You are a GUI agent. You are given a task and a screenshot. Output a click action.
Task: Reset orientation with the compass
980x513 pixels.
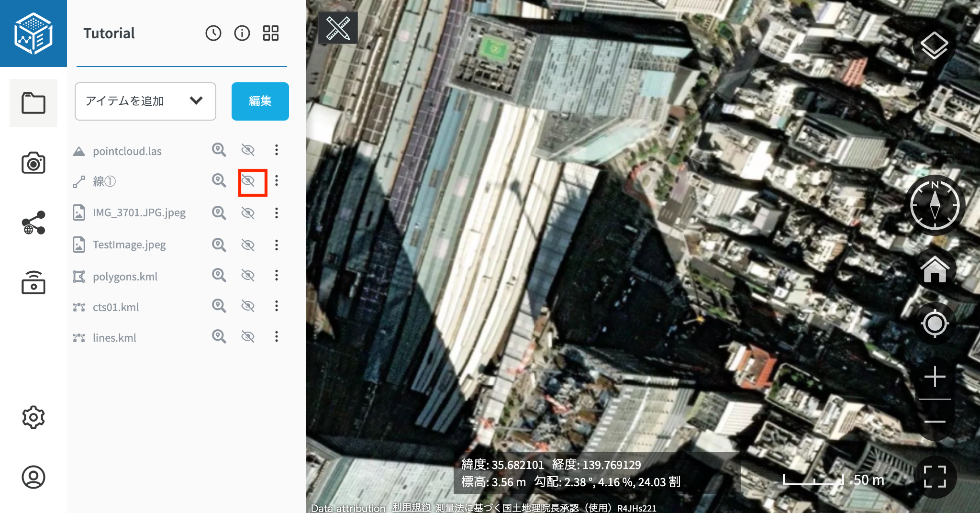tap(935, 205)
